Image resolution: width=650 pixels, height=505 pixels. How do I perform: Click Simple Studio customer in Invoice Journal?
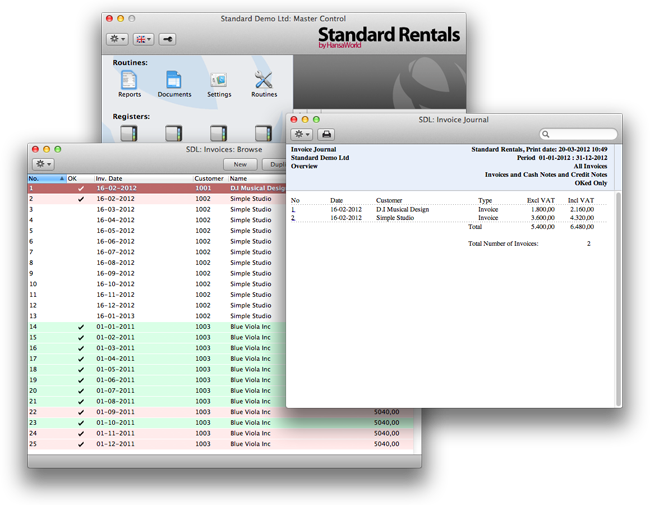[x=395, y=218]
